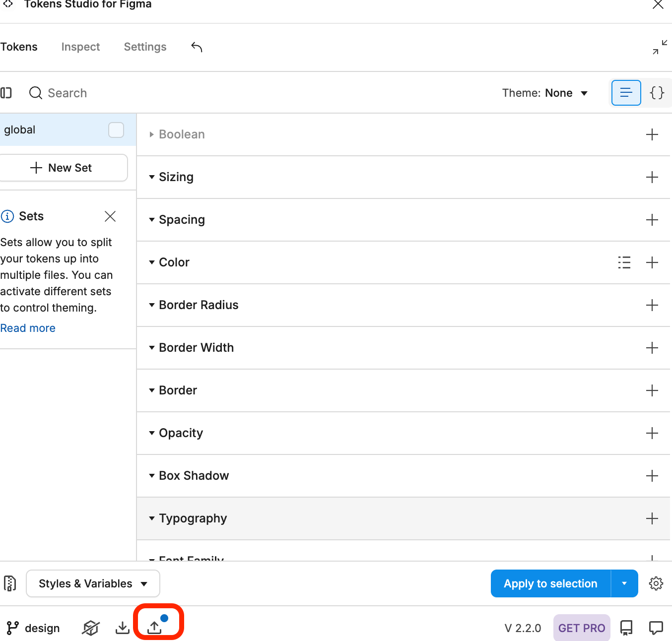Screen dimensions: 672x641
Task: Open the Theme: None dropdown
Action: pos(545,93)
